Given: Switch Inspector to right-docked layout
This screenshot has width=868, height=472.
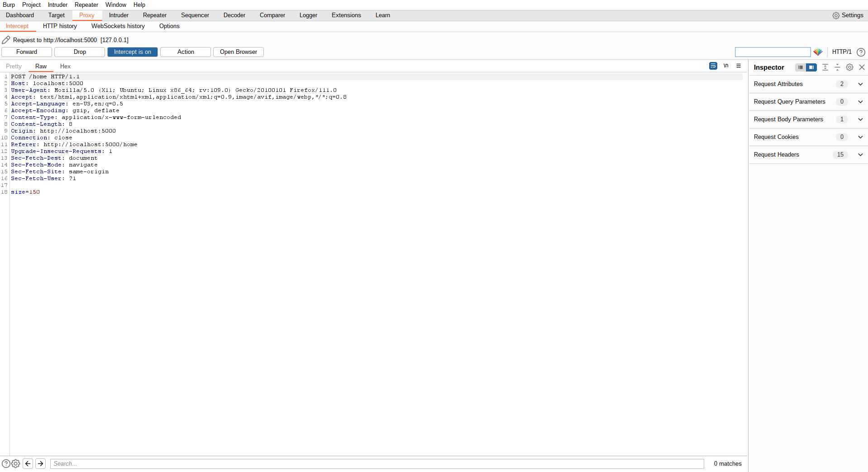Looking at the screenshot, I should click(x=811, y=67).
